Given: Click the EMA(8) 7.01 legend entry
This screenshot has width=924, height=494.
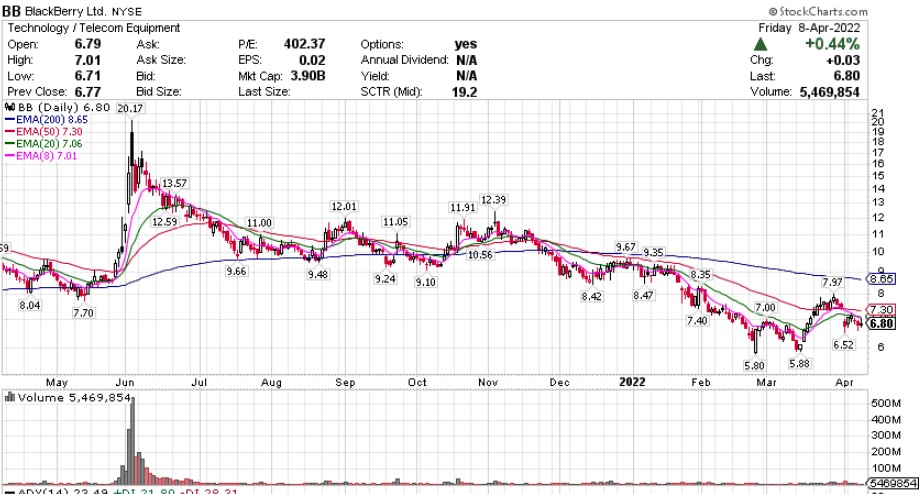Looking at the screenshot, I should pos(40,156).
